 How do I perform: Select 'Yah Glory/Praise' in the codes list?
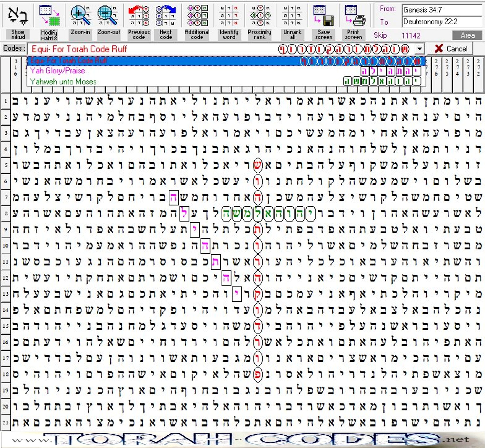click(x=58, y=71)
